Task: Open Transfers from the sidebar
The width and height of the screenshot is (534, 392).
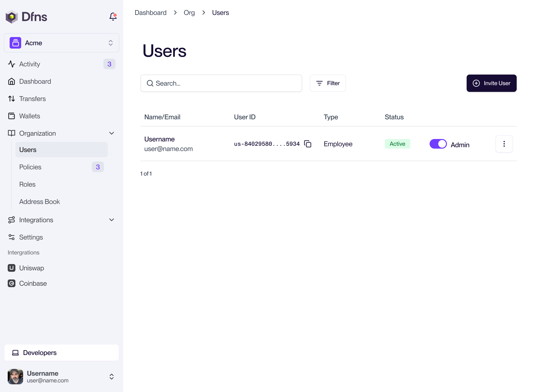Action: (32, 99)
